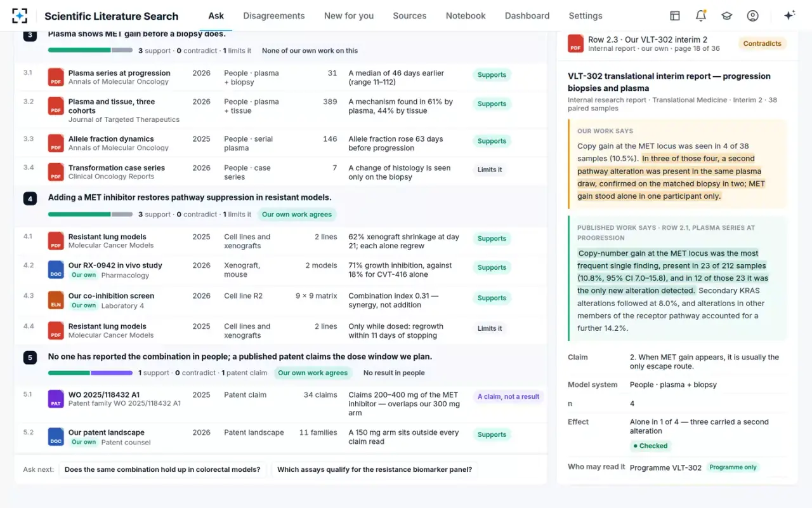Go to the New for you tab
This screenshot has width=812, height=508.
click(x=349, y=16)
